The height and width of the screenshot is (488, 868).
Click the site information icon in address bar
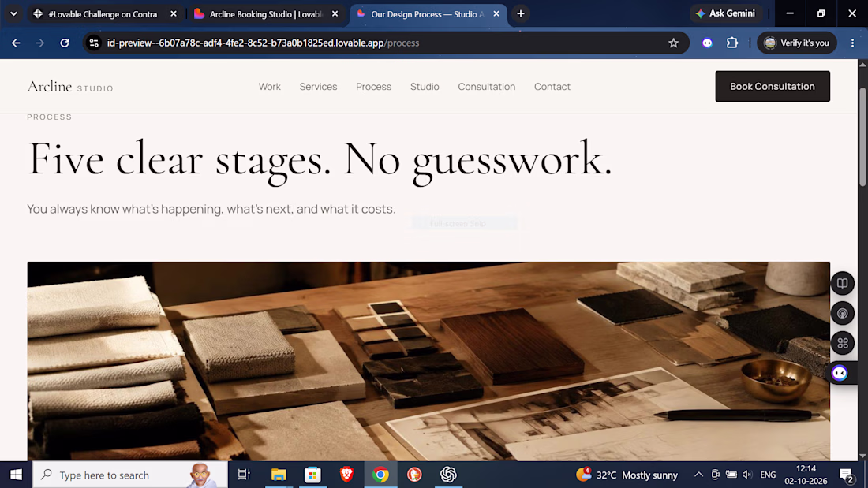click(x=94, y=43)
